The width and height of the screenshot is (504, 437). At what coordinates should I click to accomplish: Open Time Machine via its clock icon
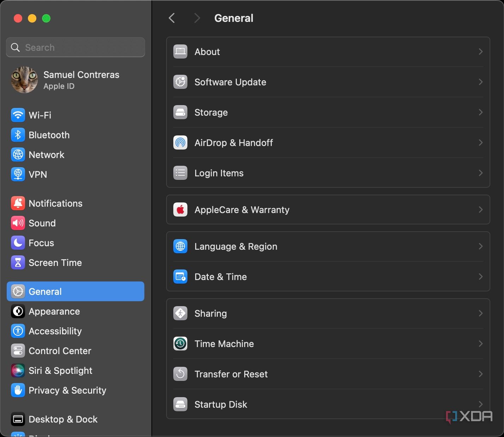[x=180, y=344]
